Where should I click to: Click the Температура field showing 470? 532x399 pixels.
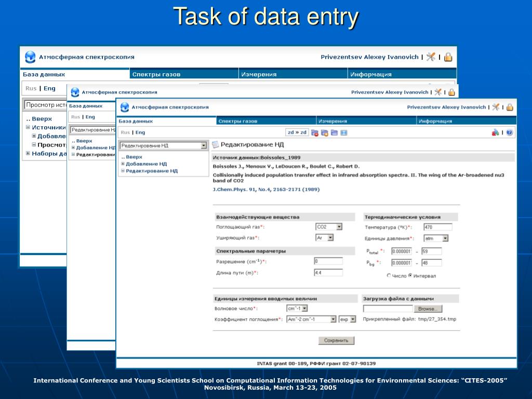[437, 227]
